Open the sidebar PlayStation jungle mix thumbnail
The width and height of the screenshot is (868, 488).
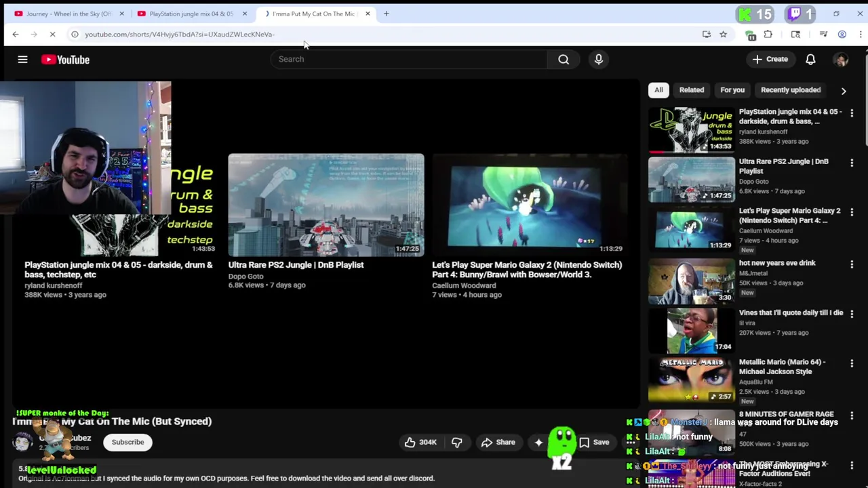tap(691, 130)
